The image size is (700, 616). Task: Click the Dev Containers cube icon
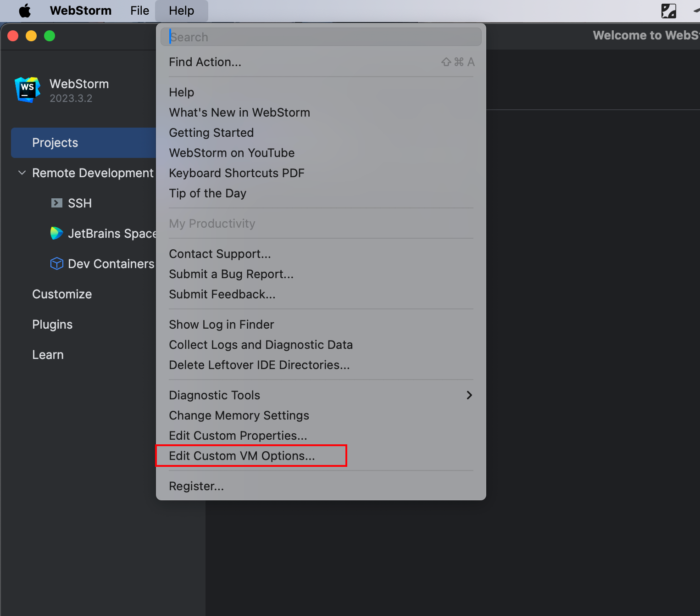56,263
